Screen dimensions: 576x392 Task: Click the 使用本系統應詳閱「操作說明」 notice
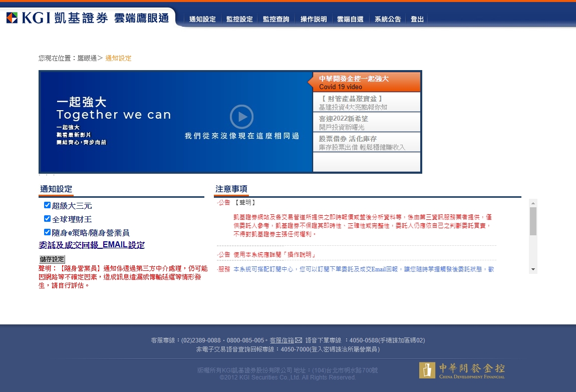(x=274, y=255)
